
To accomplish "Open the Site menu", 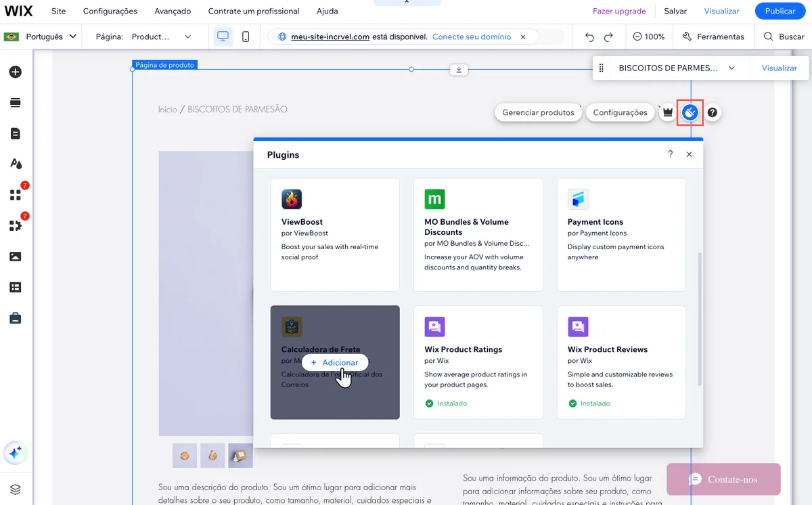I will point(58,11).
